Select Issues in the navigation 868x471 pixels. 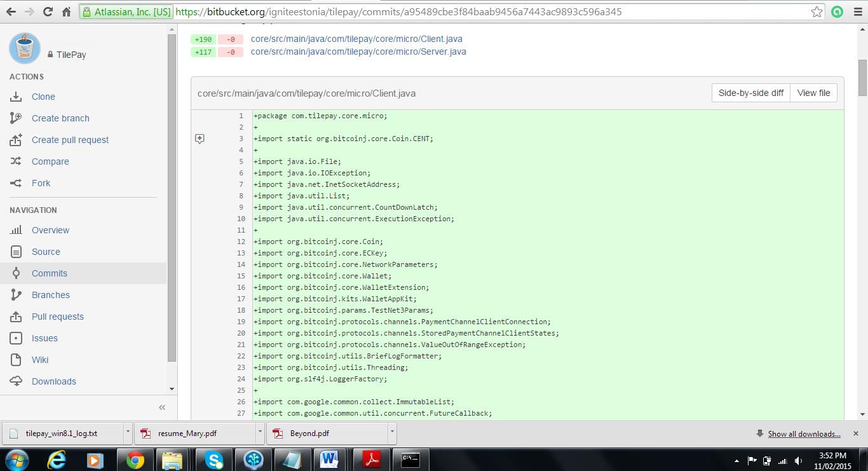point(44,338)
